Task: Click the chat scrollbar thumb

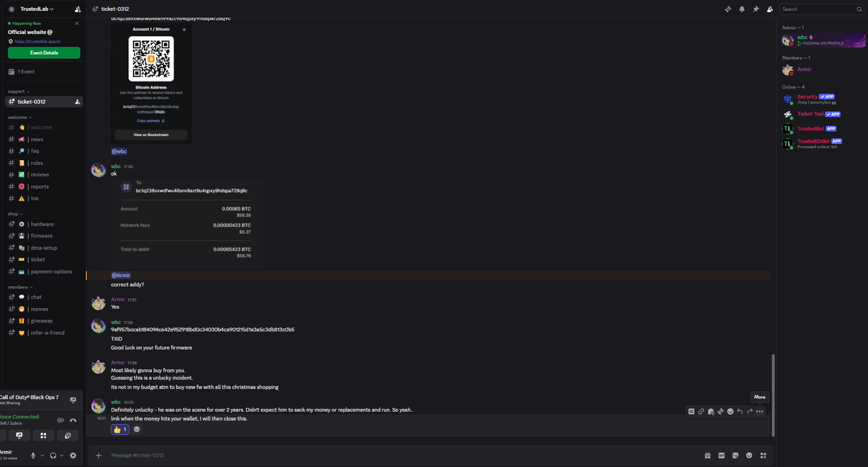Action: click(x=773, y=395)
